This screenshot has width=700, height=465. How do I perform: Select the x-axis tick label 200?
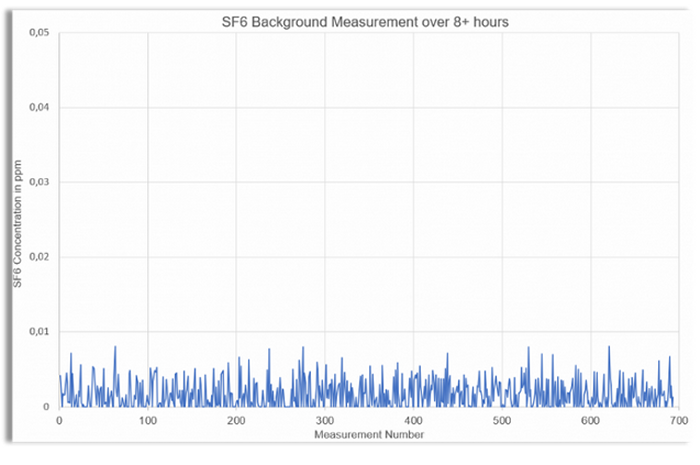pos(236,422)
